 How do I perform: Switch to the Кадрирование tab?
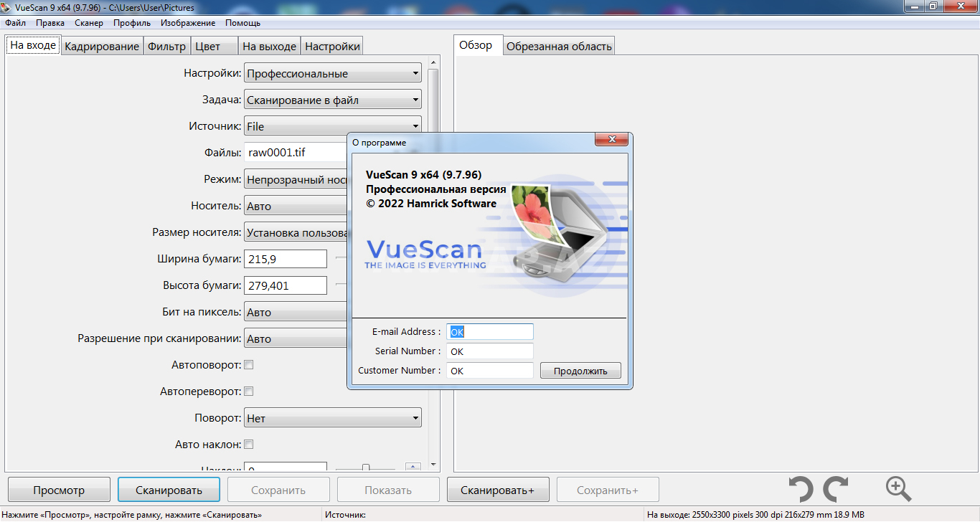102,46
